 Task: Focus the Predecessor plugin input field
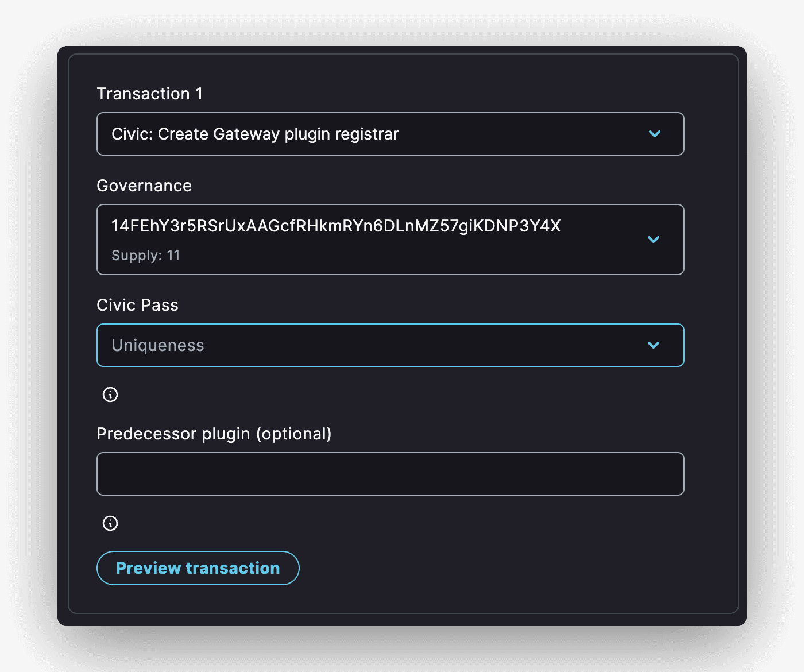pos(391,474)
